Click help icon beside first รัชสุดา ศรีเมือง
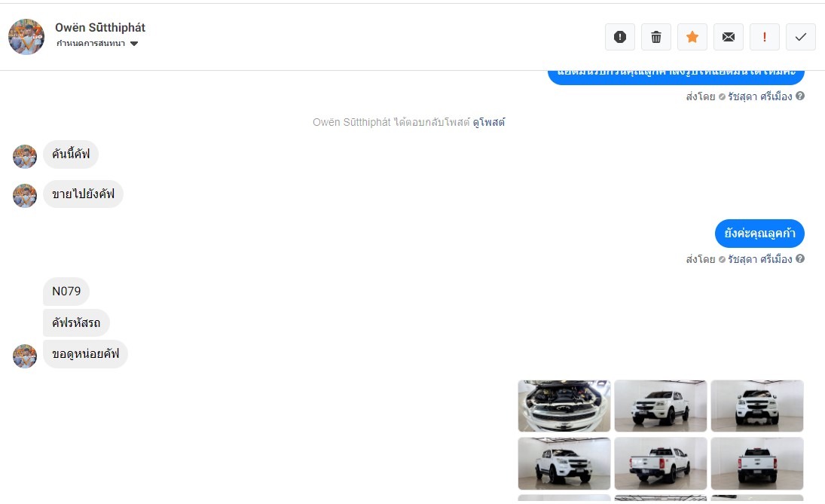 point(799,96)
